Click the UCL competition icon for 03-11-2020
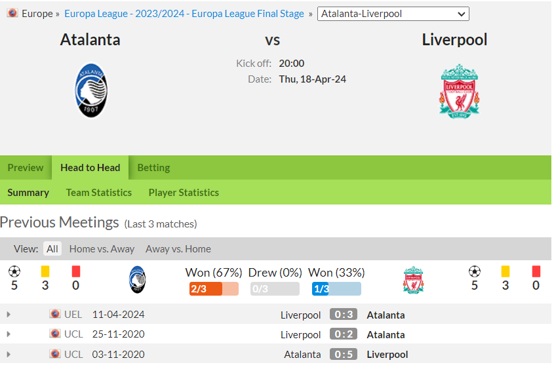Screen dimensions: 554x392 click(x=55, y=353)
